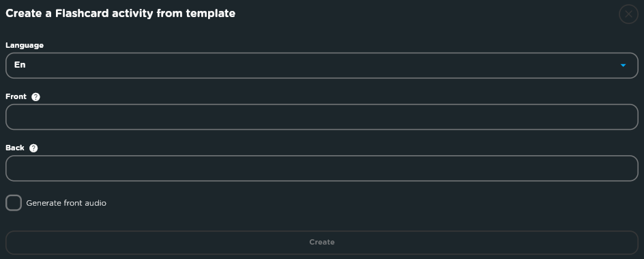Toggle audio via 'Generate front audio' label

tap(66, 203)
